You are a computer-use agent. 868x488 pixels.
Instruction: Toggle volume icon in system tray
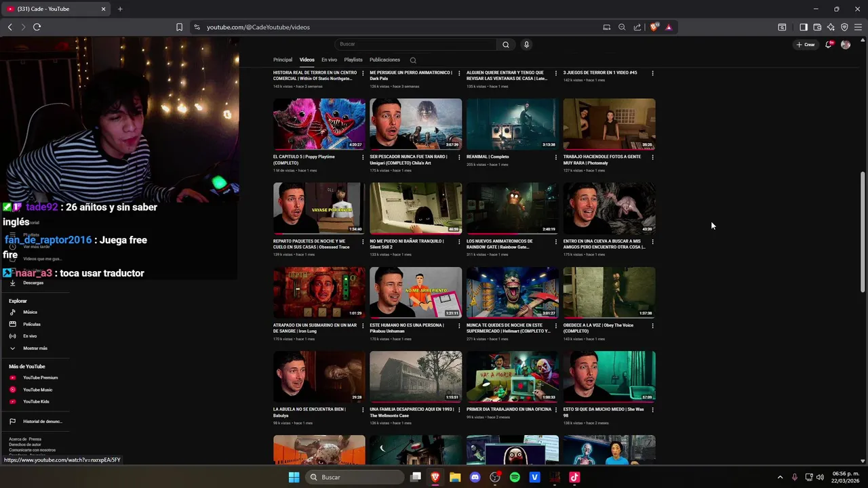pos(820,477)
